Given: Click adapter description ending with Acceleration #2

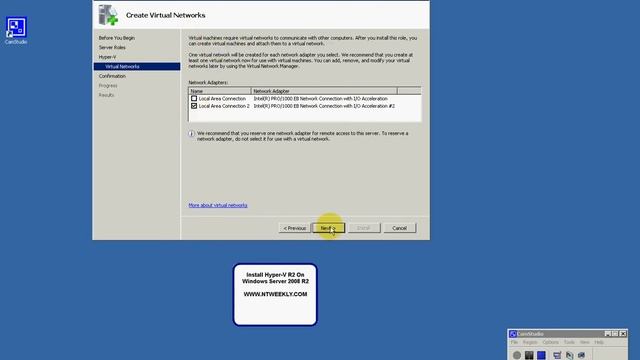Looking at the screenshot, I should [x=324, y=106].
